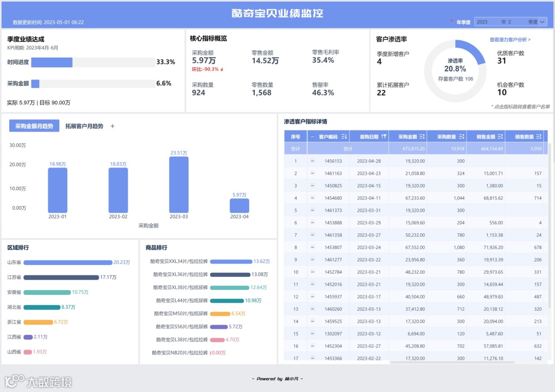Click 酷奇宝贝XXL34片/包拉拉裤 product bar
This screenshot has width=555, height=392.
click(x=231, y=262)
